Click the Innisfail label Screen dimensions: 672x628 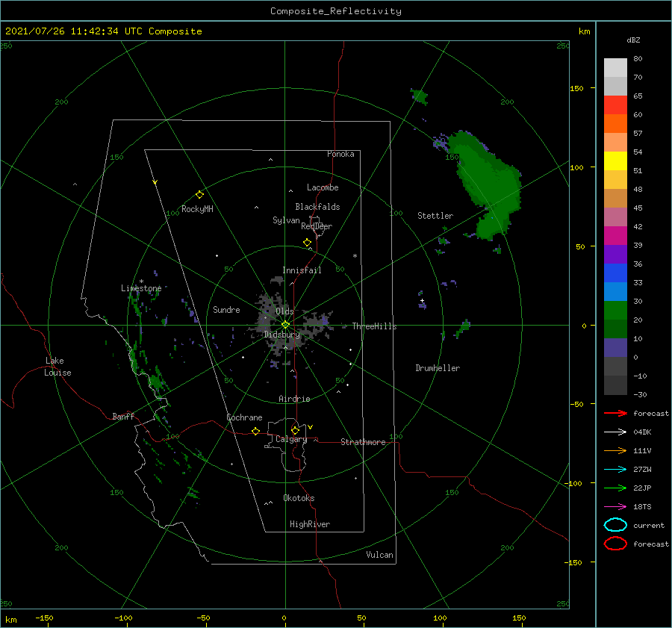(x=302, y=270)
